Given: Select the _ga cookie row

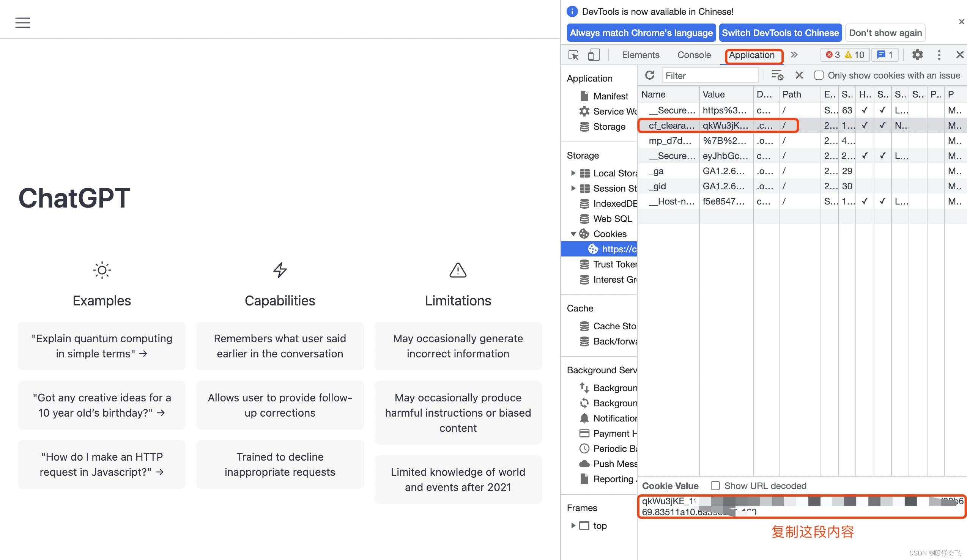Looking at the screenshot, I should pyautogui.click(x=802, y=171).
